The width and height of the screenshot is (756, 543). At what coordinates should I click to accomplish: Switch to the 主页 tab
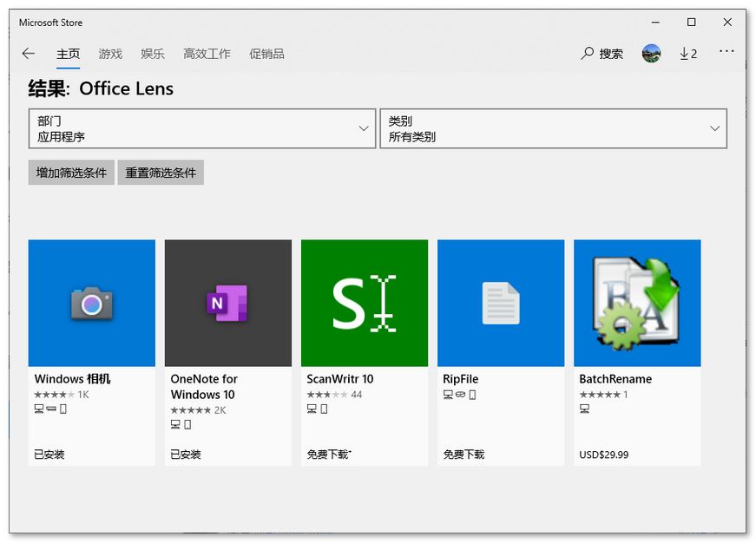pyautogui.click(x=69, y=54)
